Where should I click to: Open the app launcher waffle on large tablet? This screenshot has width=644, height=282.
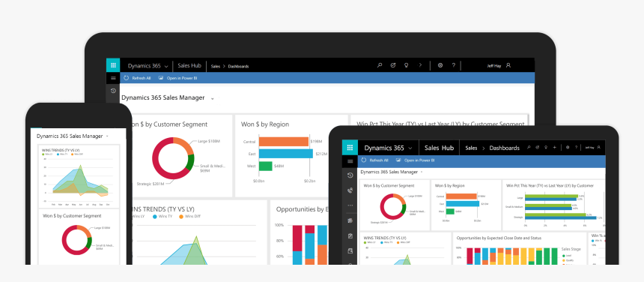coord(113,65)
